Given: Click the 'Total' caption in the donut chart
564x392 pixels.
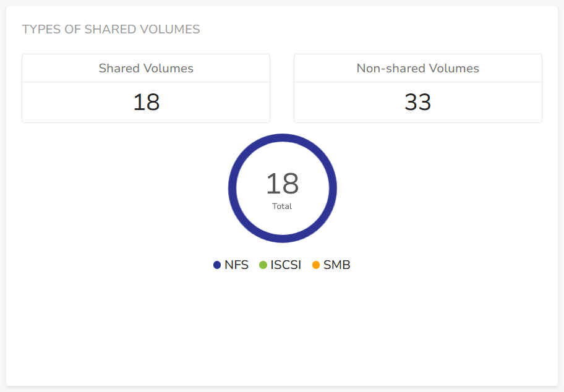Looking at the screenshot, I should click(x=282, y=207).
